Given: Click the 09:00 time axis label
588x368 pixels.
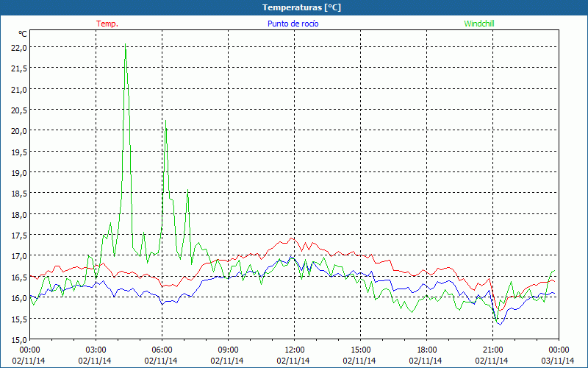Looking at the screenshot, I should [228, 350].
